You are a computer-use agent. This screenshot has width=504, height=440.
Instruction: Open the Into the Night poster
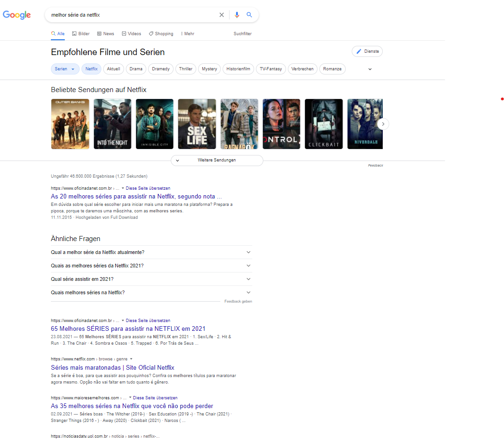tap(112, 124)
